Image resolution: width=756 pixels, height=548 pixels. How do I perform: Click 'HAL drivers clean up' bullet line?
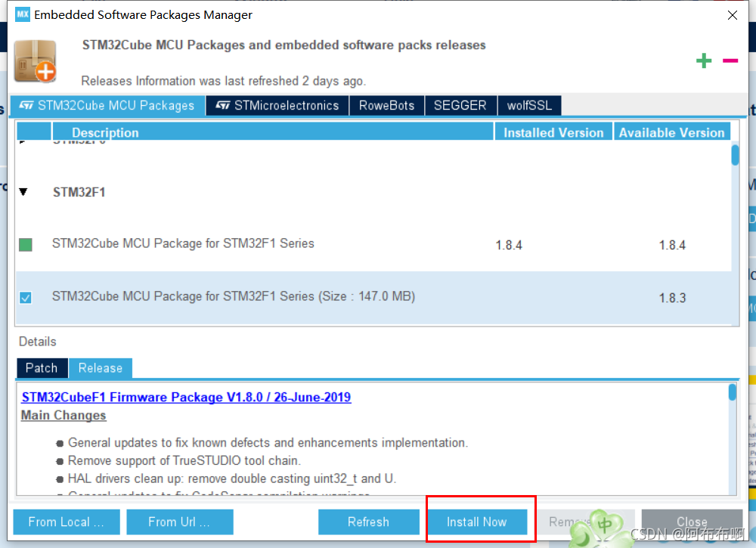tap(232, 478)
